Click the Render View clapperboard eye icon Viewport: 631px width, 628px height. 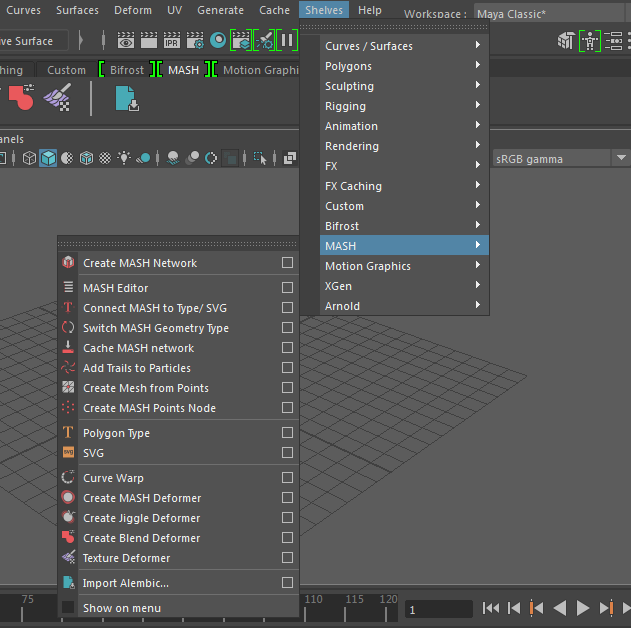pyautogui.click(x=126, y=40)
